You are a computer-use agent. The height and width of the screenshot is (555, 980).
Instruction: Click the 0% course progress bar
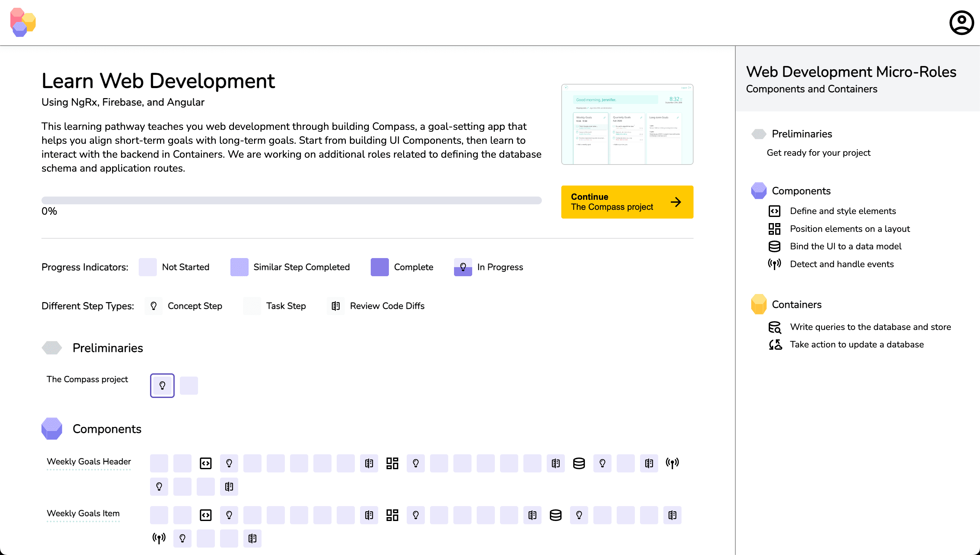click(291, 200)
